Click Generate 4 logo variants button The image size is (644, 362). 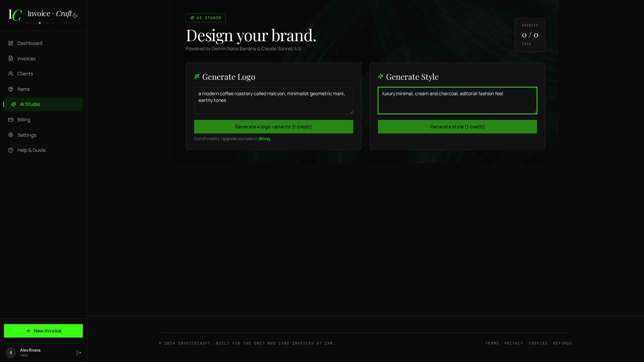coord(274,127)
